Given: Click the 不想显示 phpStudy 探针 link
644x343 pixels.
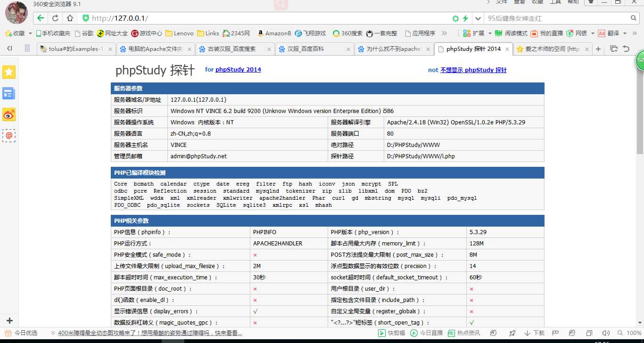Looking at the screenshot, I should pos(473,70).
